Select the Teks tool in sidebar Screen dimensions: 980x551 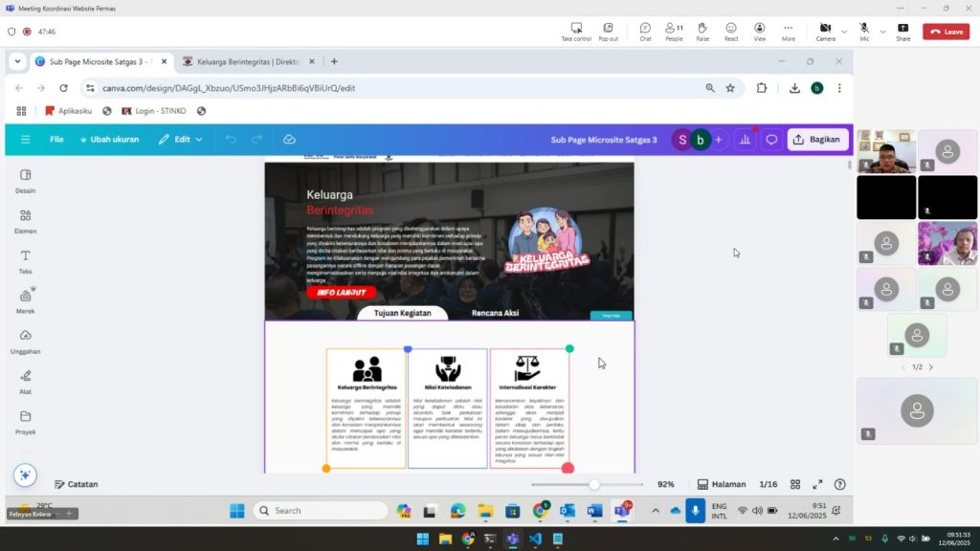26,260
